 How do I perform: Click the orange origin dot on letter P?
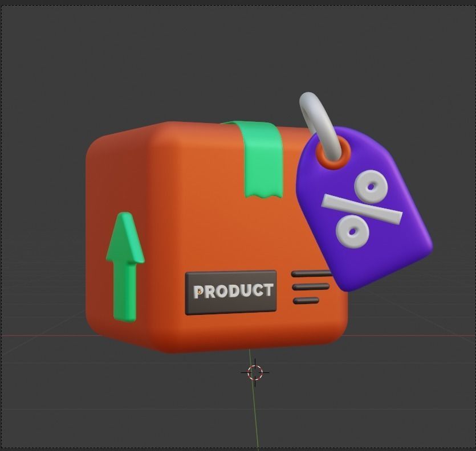coord(199,292)
